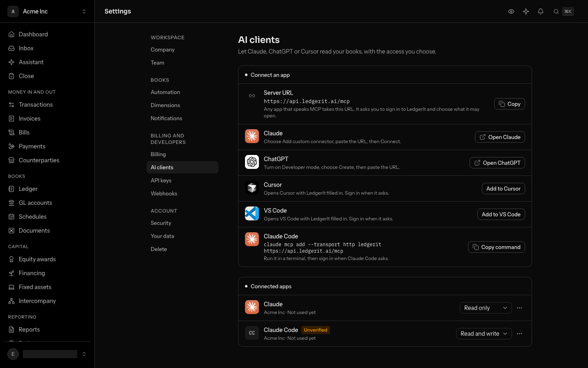Click the ChatGPT logo icon

click(x=252, y=162)
